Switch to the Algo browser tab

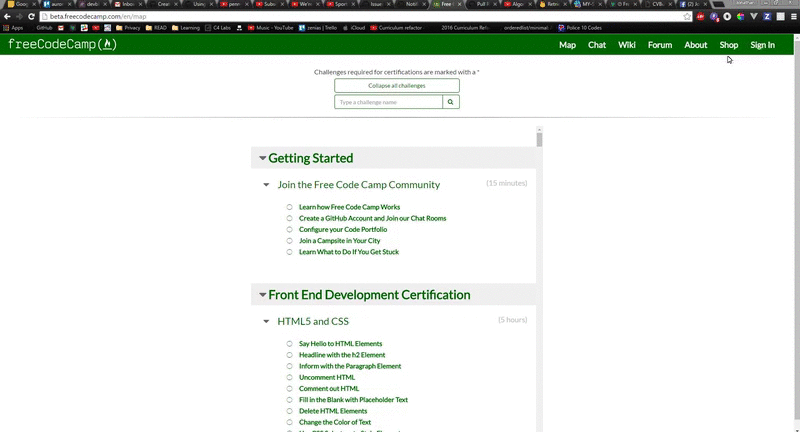coord(517,4)
